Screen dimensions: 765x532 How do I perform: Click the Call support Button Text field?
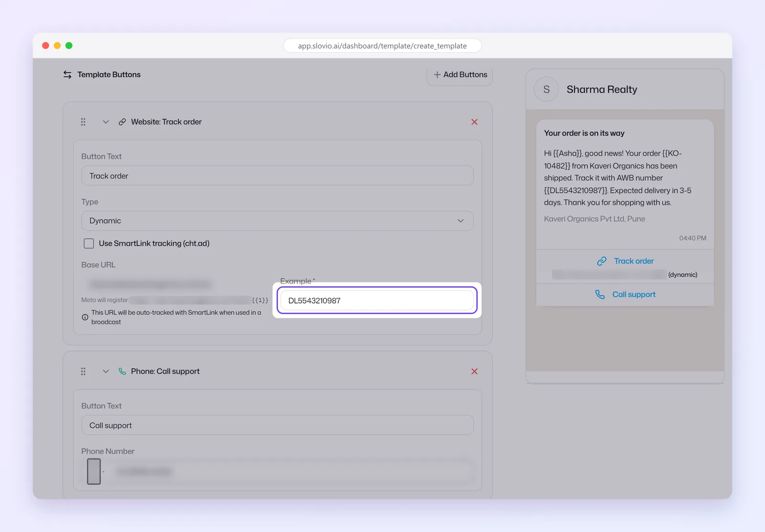point(277,425)
